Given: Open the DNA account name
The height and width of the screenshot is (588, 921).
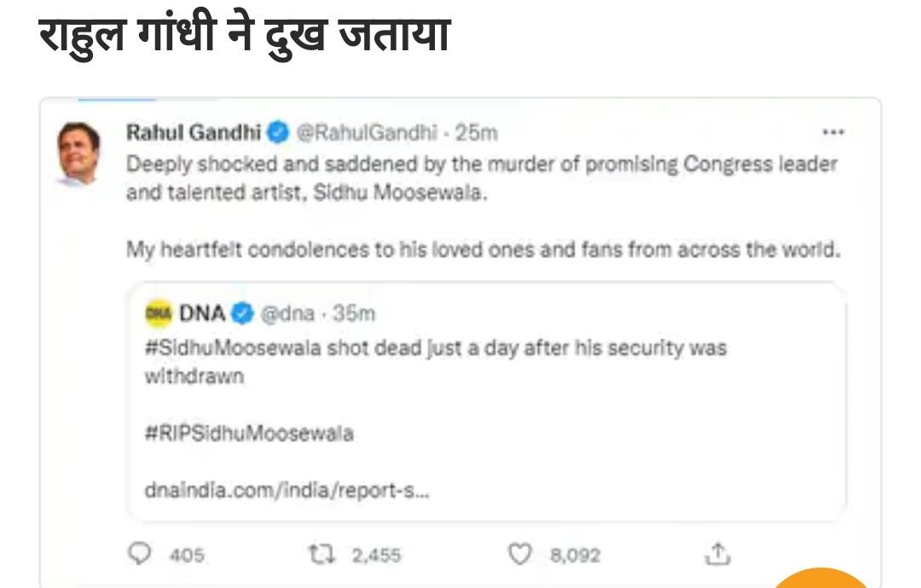Looking at the screenshot, I should pos(202,314).
